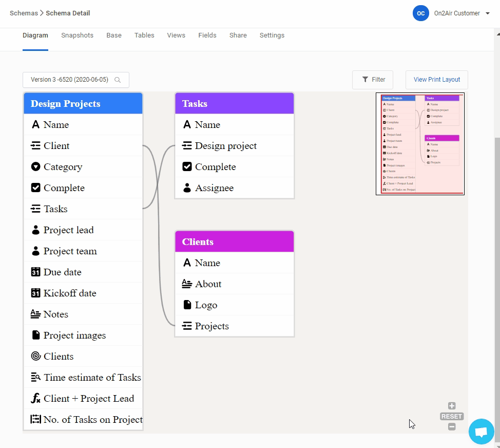Open the chat support bubble

point(481,432)
